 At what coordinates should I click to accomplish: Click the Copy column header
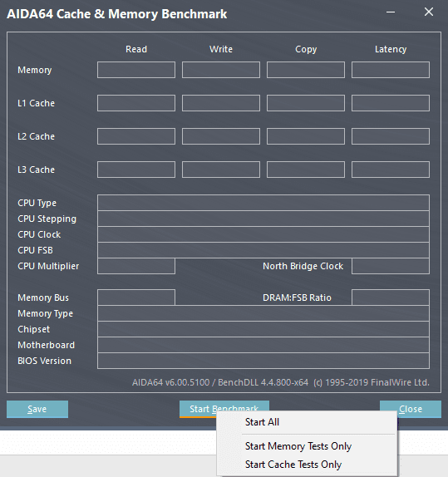click(x=306, y=49)
